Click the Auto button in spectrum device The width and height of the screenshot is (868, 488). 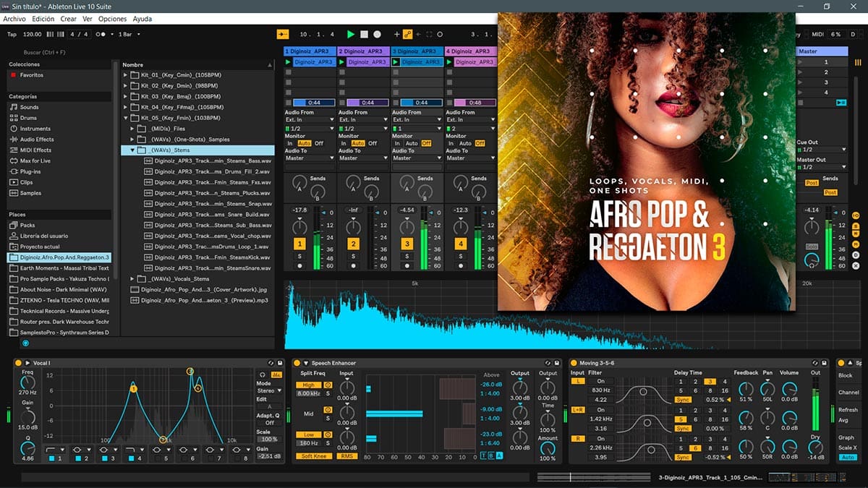coord(848,457)
